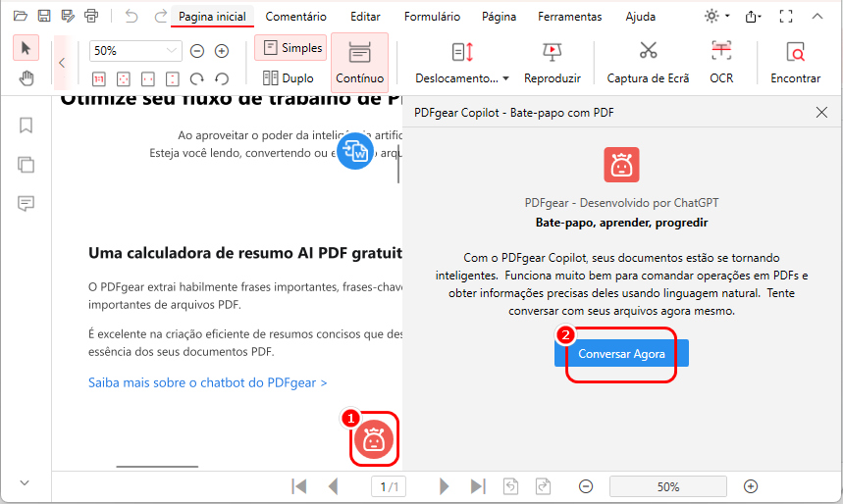843x504 pixels.
Task: Rotate the page clockwise
Action: (197, 79)
